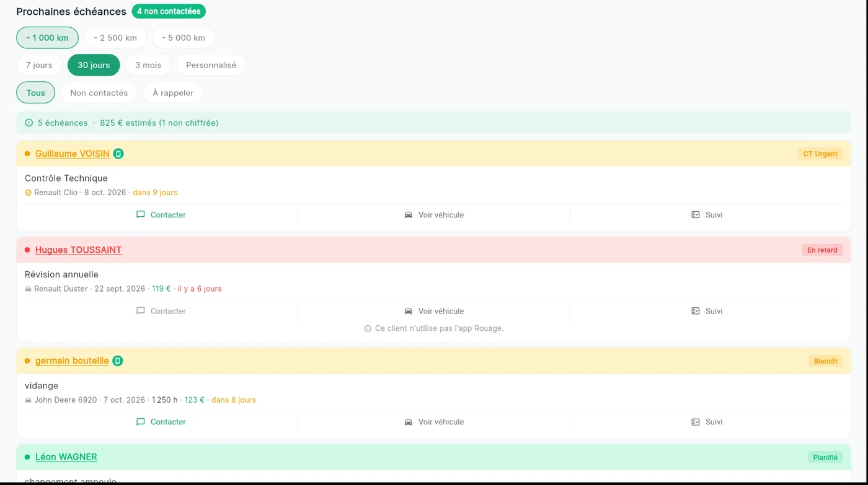Open germain bouteille's client page
The image size is (868, 485).
click(x=72, y=360)
